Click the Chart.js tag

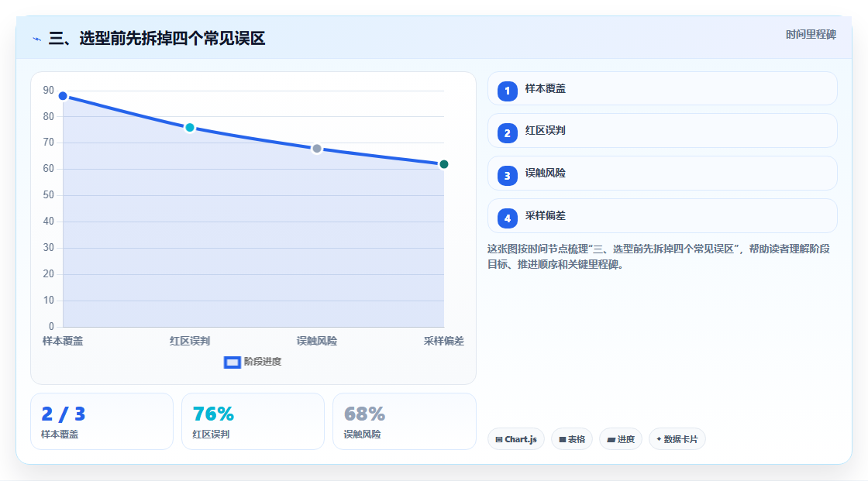pos(516,439)
